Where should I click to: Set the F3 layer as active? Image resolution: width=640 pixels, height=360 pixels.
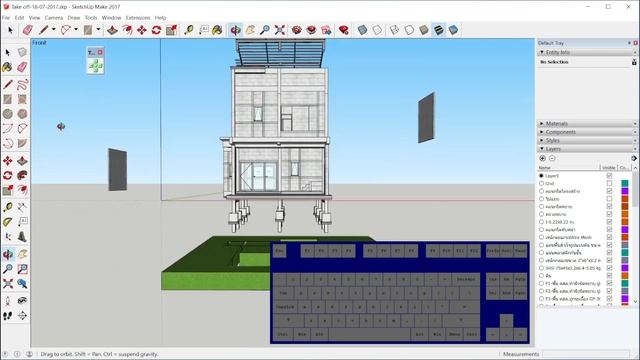click(542, 299)
